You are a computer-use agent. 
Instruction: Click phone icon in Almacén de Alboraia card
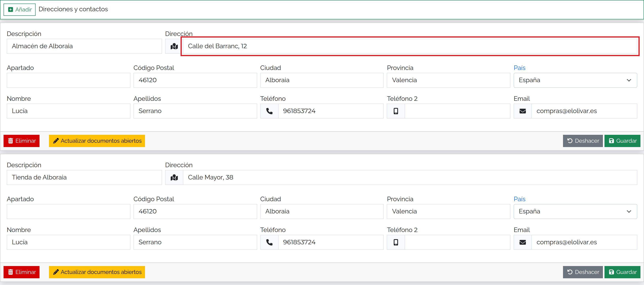click(x=269, y=111)
